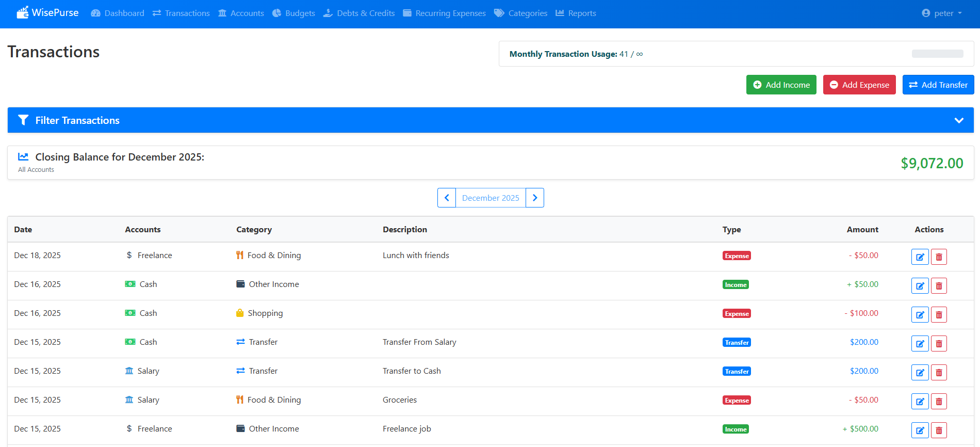Open Recurring Expenses page

[444, 13]
